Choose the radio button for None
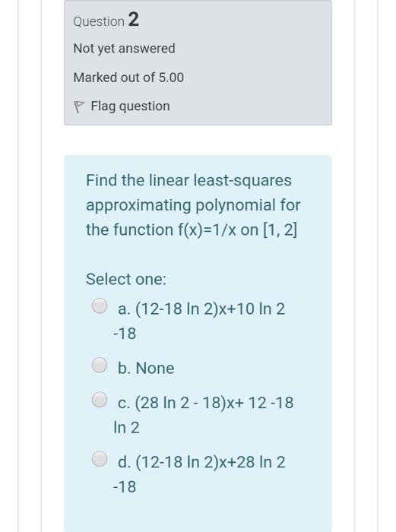This screenshot has height=532, width=396. [100, 365]
